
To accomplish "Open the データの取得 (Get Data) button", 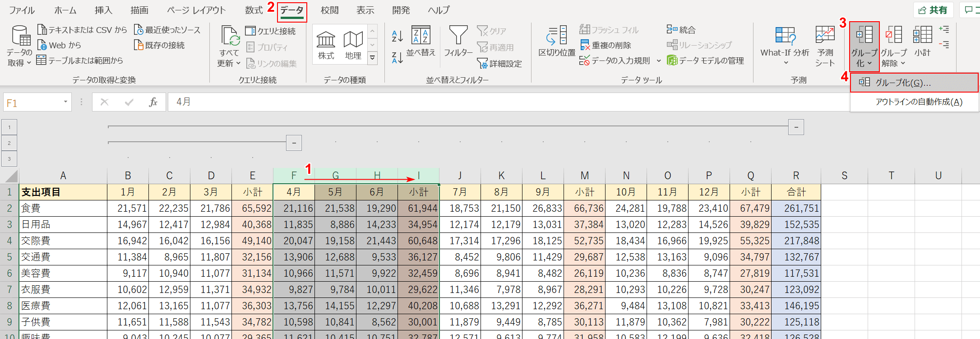I will pyautogui.click(x=20, y=46).
